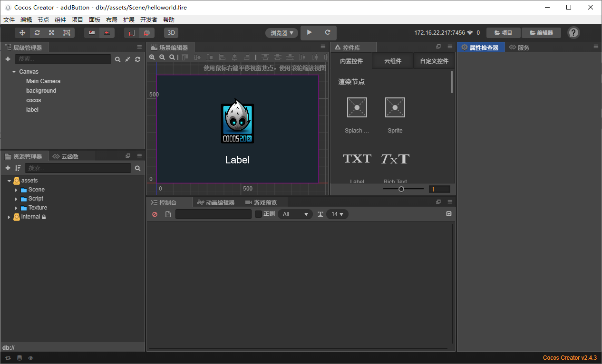Open the font size 14 dropdown

[338, 214]
